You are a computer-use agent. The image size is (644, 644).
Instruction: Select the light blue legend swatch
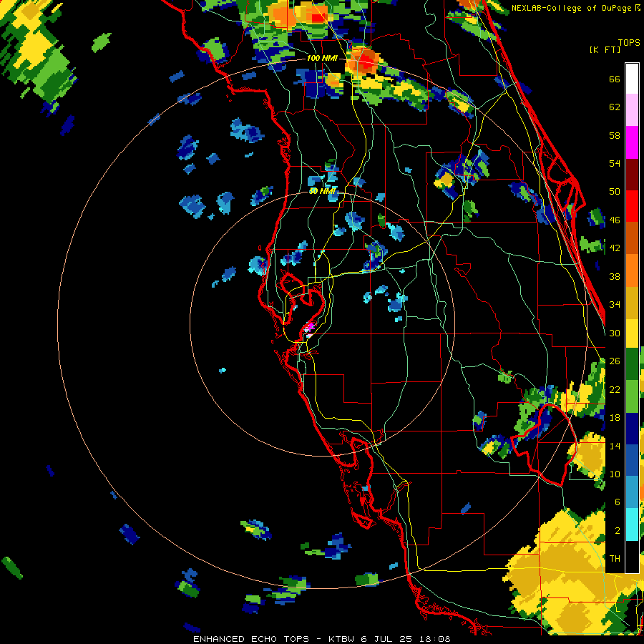tap(632, 492)
